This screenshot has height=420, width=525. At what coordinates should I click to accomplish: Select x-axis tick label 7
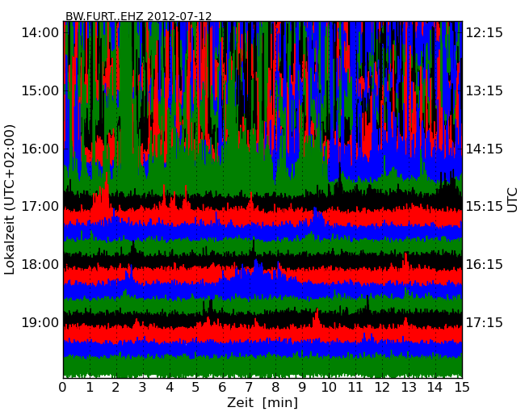coord(249,387)
